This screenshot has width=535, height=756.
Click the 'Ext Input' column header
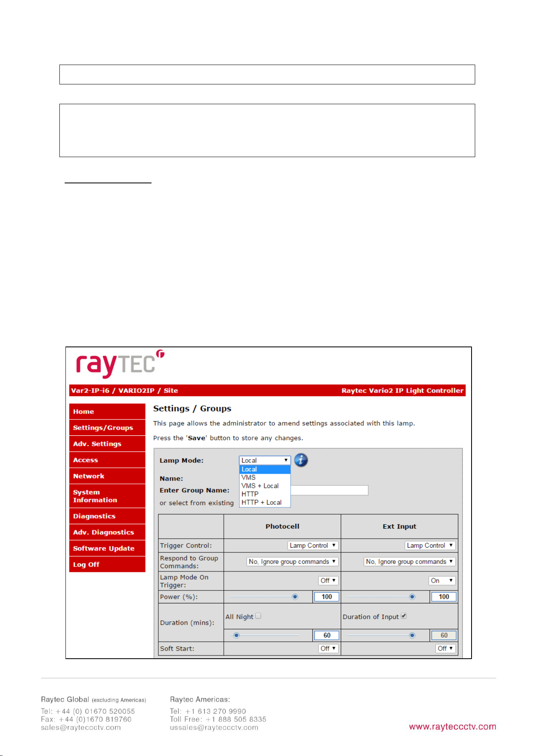click(x=399, y=526)
